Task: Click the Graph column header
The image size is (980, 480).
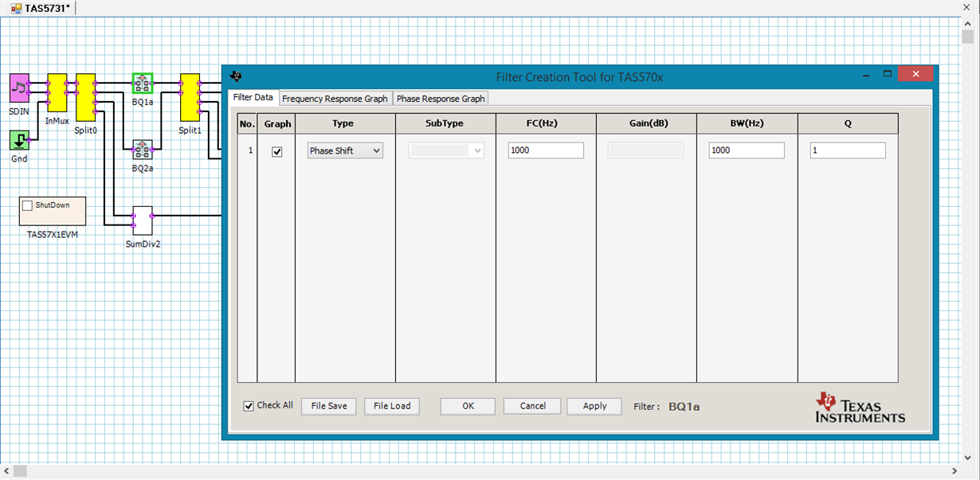Action: point(277,123)
